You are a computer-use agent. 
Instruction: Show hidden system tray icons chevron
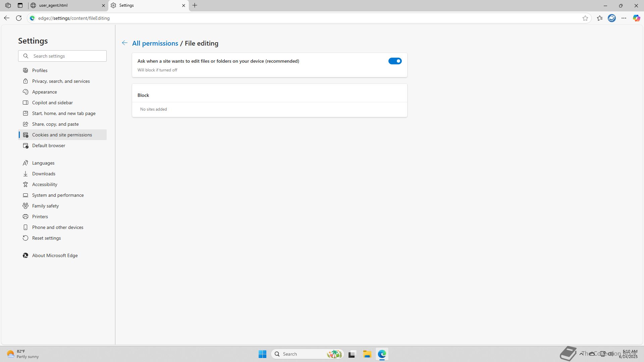(581, 354)
